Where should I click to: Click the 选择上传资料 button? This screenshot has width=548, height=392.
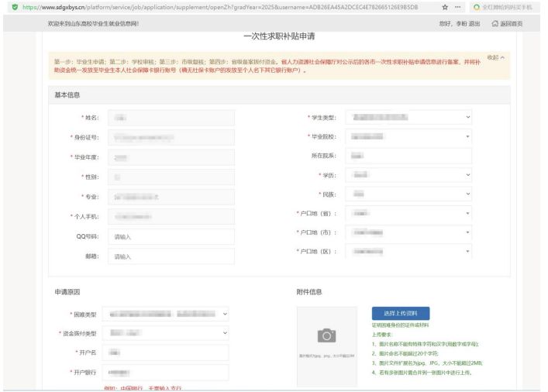pyautogui.click(x=401, y=314)
